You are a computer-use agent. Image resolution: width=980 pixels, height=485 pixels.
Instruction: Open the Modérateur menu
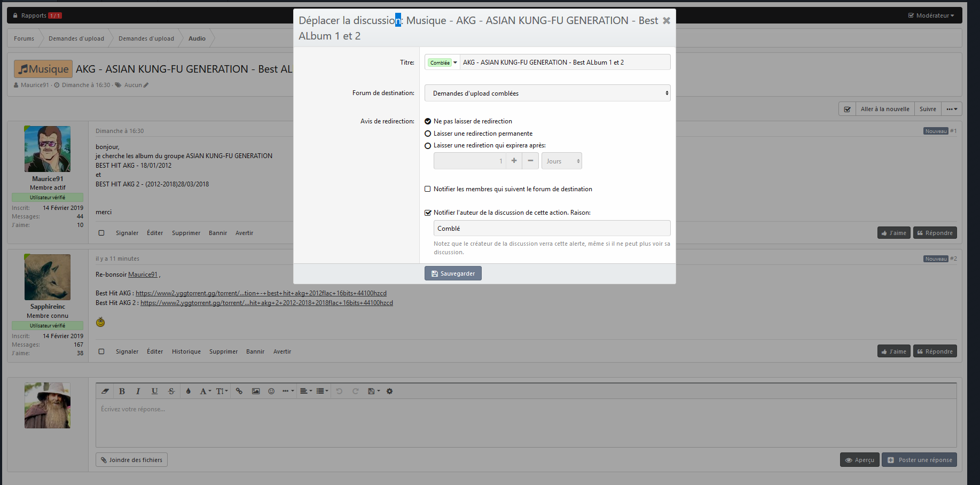[x=931, y=15]
